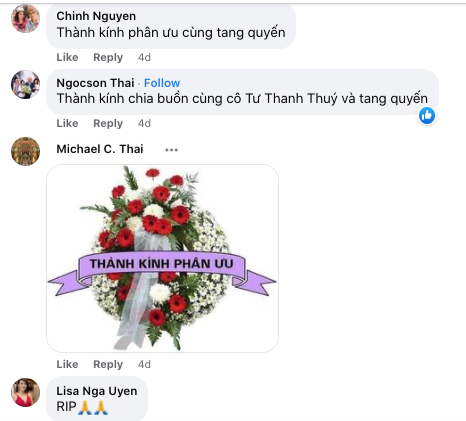
Task: Like Michael C. Thai's wreath comment
Action: click(67, 364)
